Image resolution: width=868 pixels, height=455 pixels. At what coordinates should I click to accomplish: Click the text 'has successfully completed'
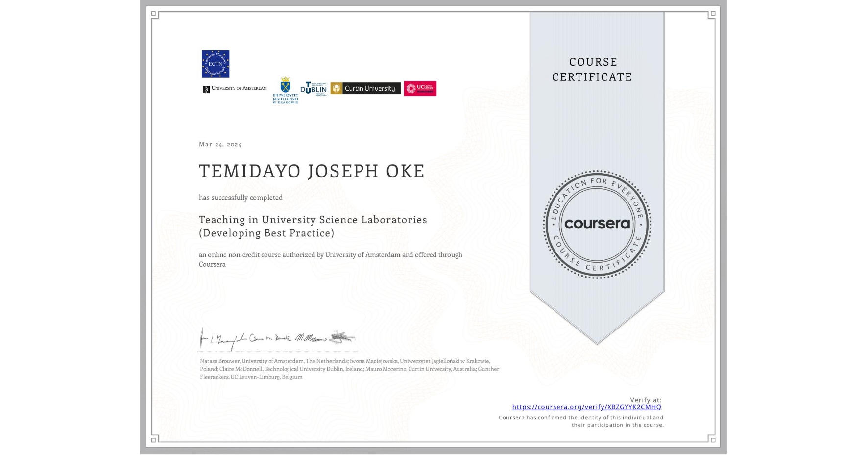click(241, 197)
